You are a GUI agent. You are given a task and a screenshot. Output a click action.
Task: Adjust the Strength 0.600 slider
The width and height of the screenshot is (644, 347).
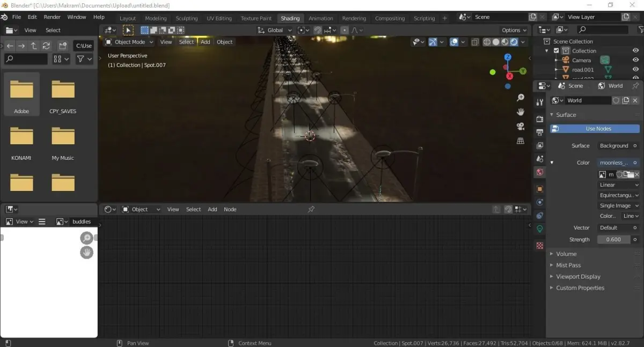tap(614, 240)
